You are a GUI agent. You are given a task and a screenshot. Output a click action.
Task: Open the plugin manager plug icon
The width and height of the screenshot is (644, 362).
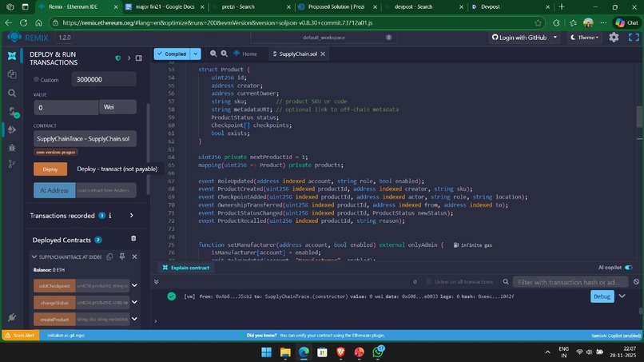coord(12,317)
